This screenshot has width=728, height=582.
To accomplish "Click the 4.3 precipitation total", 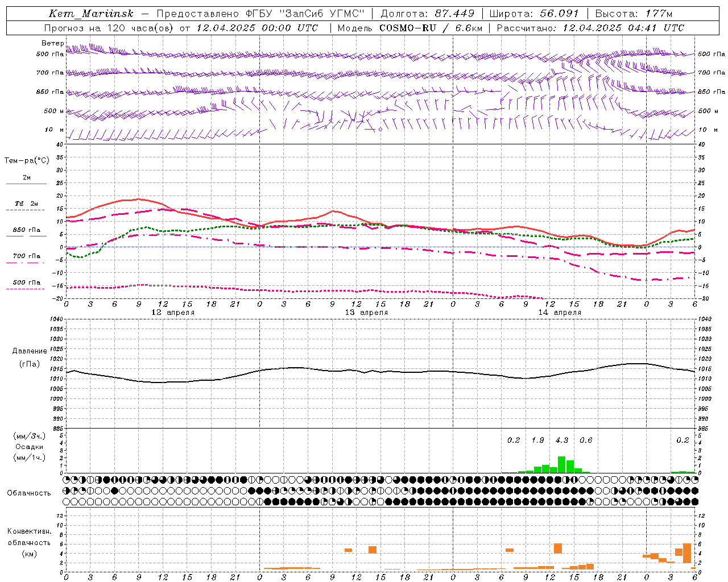I will point(562,440).
